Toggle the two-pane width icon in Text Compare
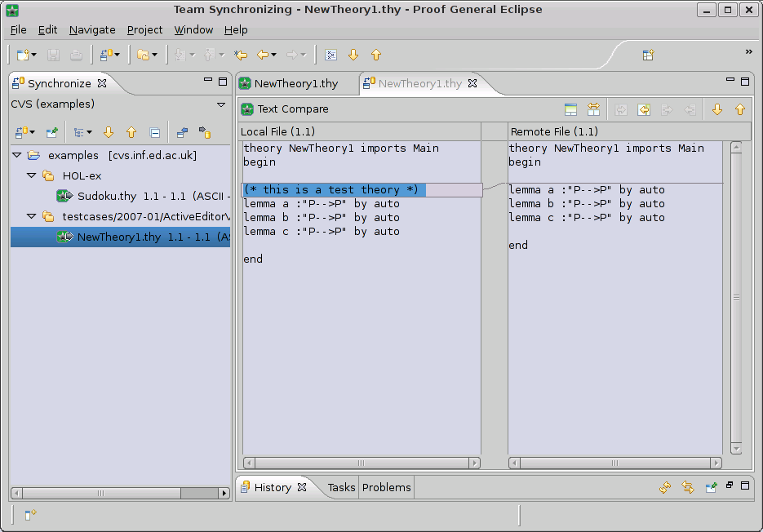Image resolution: width=763 pixels, height=532 pixels. pos(593,109)
